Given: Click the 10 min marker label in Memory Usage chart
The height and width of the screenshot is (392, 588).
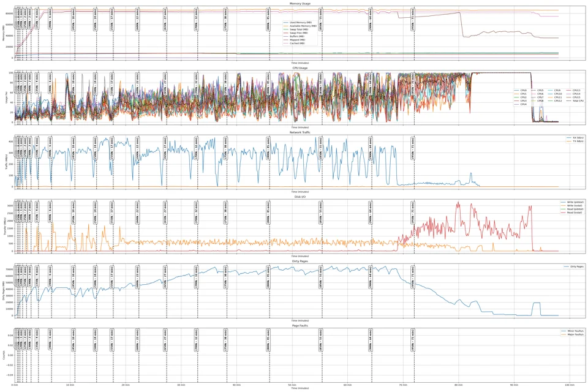Looking at the screenshot, I should 73,19.
